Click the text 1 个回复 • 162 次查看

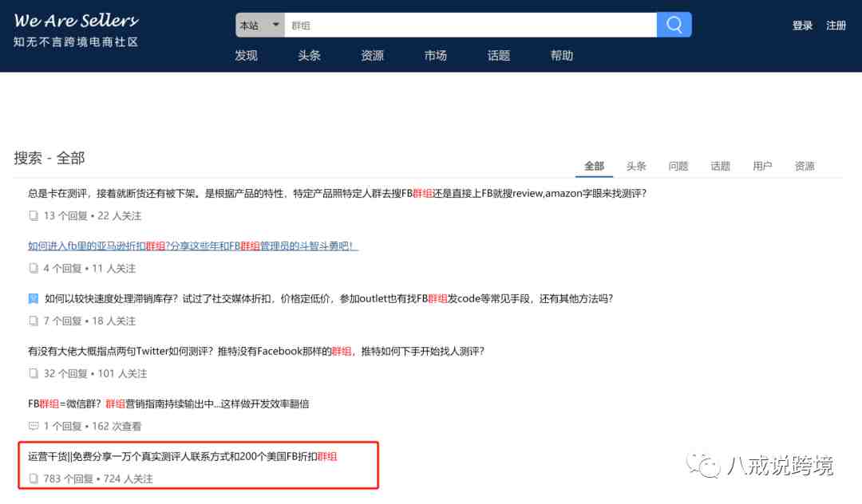coord(93,426)
